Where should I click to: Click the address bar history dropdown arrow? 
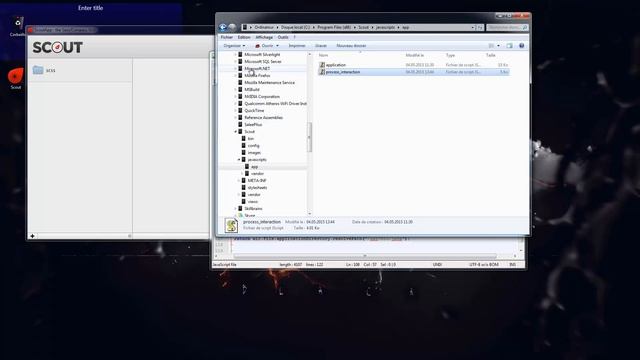pyautogui.click(x=473, y=27)
